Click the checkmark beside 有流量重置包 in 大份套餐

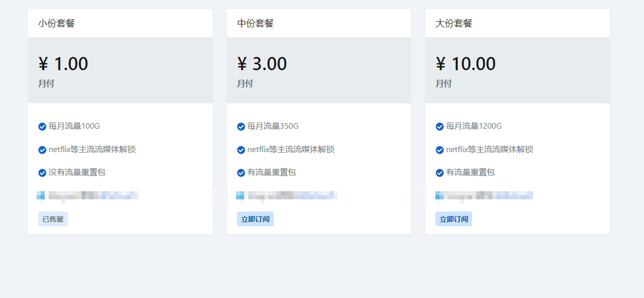click(439, 172)
